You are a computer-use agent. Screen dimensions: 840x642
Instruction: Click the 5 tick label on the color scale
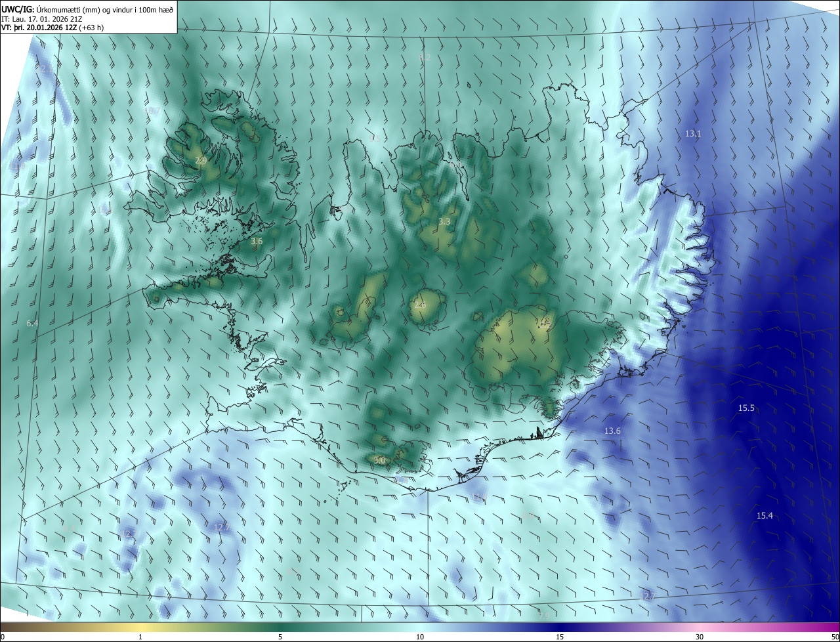pos(280,637)
